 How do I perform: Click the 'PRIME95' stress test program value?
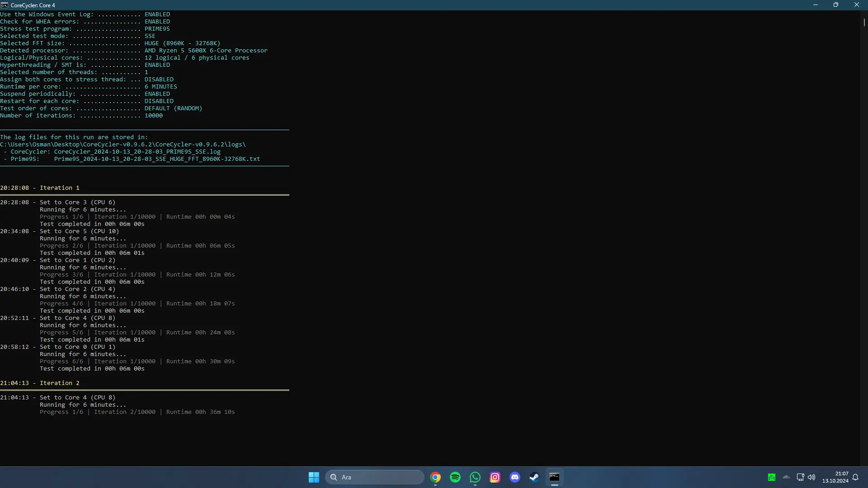click(x=157, y=29)
